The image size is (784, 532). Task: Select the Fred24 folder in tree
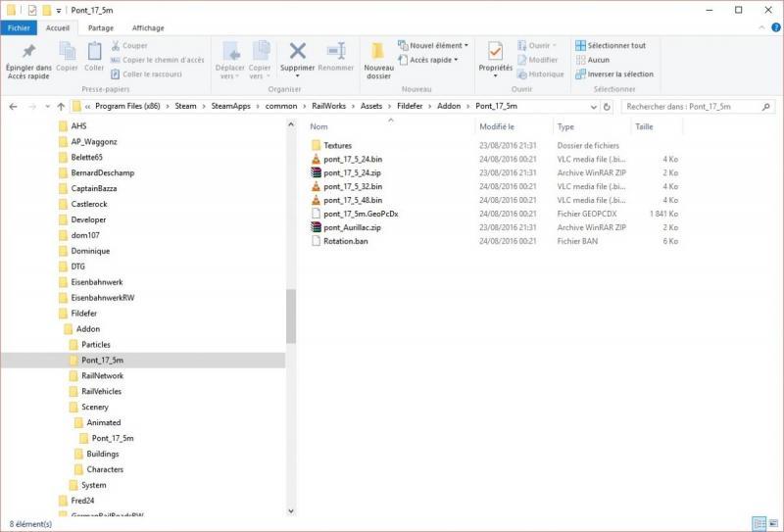pos(82,501)
